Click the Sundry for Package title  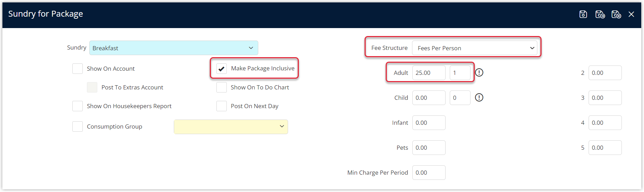[x=46, y=14]
